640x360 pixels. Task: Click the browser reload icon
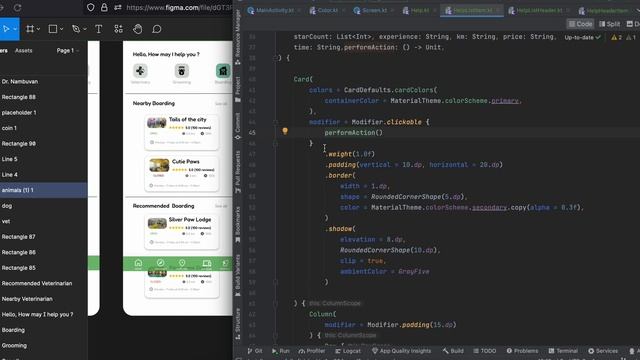pyautogui.click(x=18, y=7)
